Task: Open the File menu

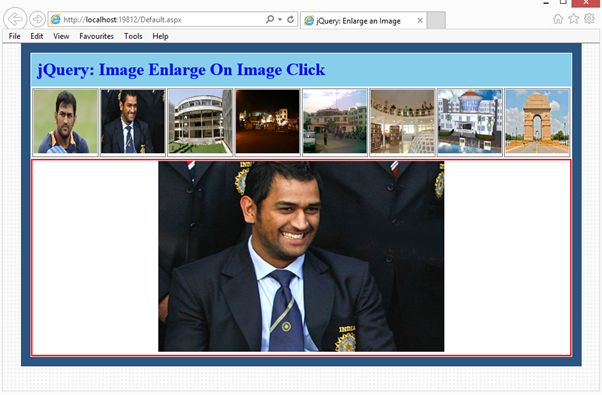Action: tap(15, 36)
